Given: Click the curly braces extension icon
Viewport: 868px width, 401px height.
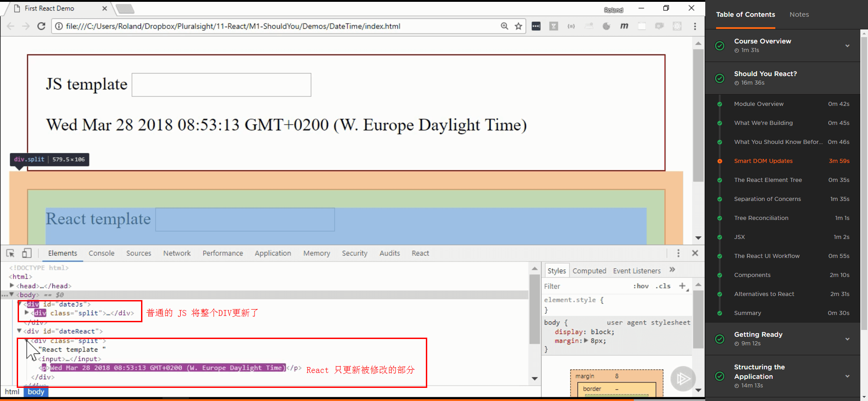Looking at the screenshot, I should [x=571, y=26].
